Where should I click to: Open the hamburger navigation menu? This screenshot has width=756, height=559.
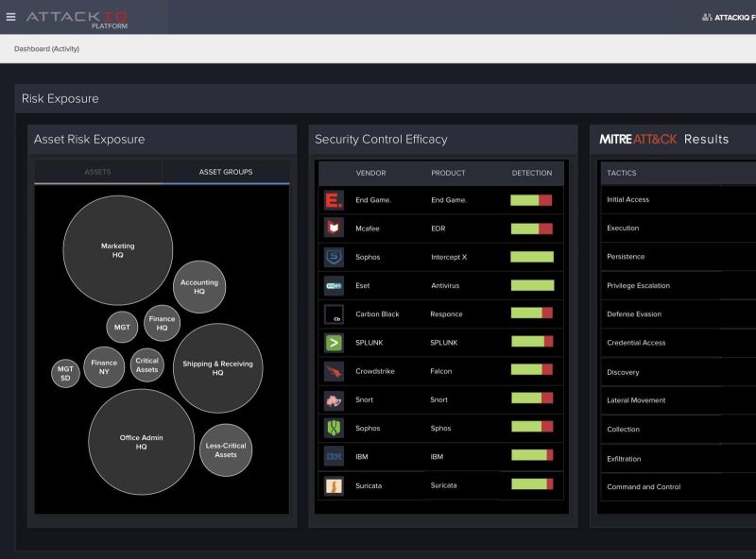point(12,15)
